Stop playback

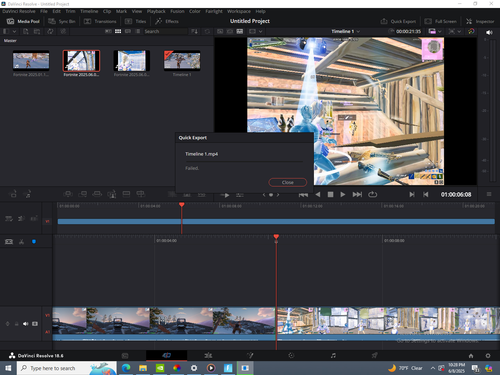[x=330, y=194]
